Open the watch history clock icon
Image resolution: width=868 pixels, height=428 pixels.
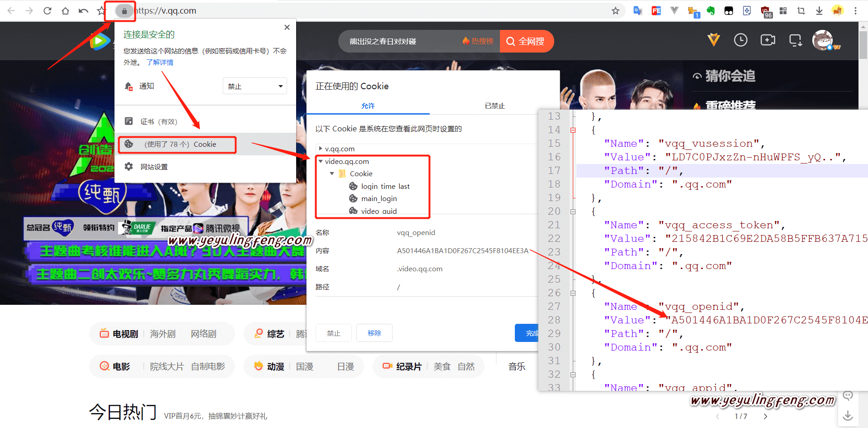click(741, 40)
